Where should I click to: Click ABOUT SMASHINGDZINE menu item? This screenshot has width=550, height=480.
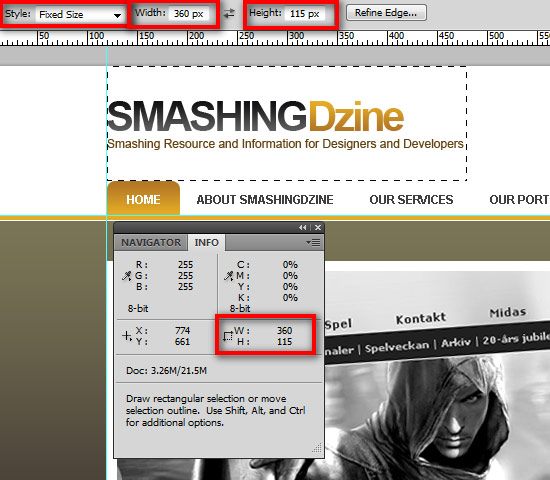point(265,200)
